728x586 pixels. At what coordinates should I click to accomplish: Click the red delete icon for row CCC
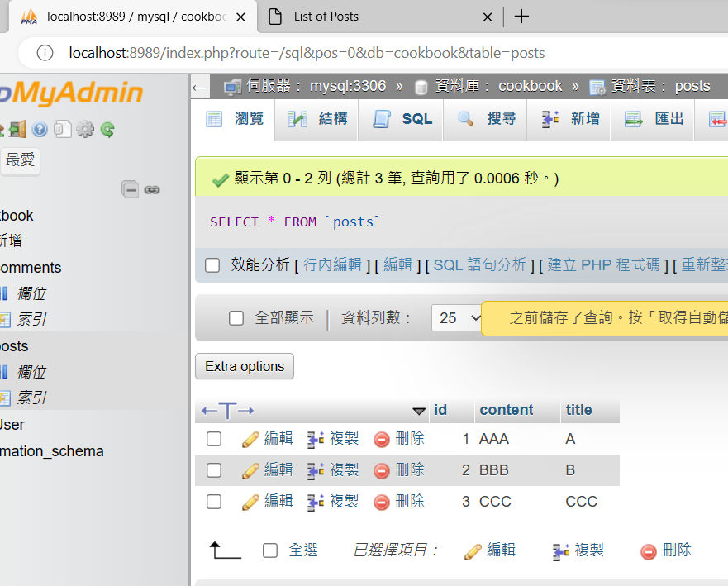coord(382,503)
